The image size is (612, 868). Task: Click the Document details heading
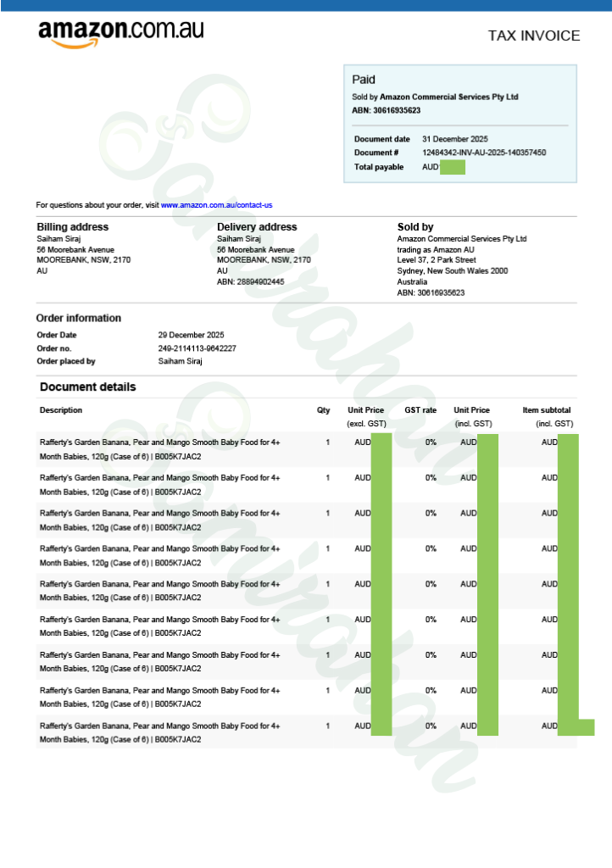(x=87, y=387)
